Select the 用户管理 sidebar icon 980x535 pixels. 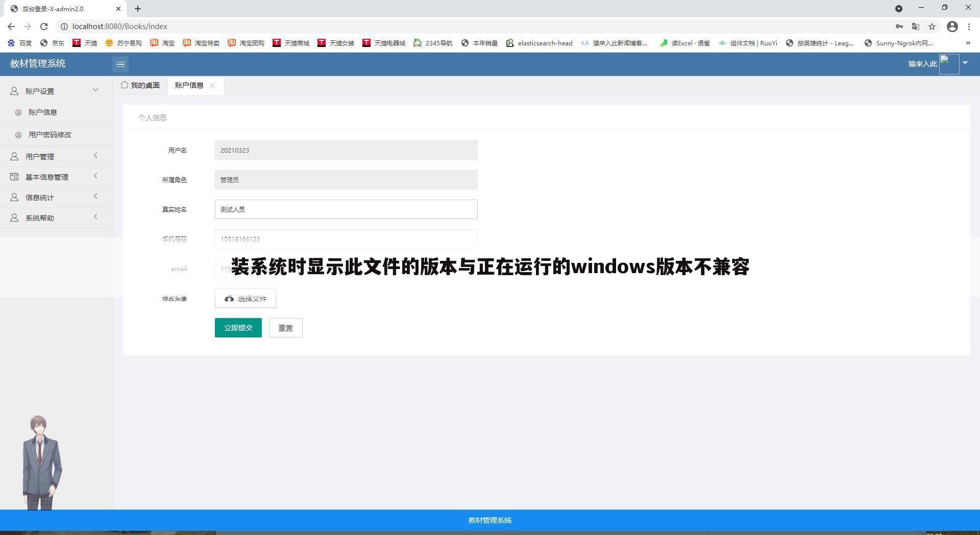[x=14, y=156]
